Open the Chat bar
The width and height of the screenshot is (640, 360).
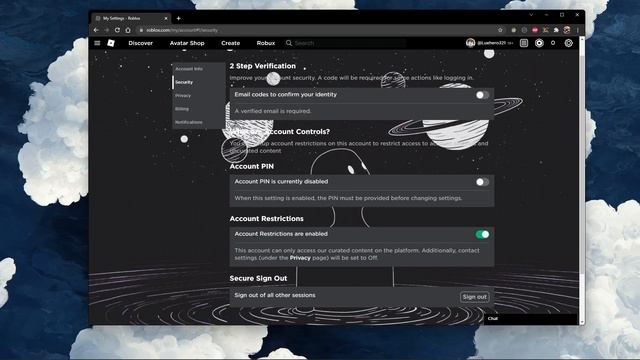point(531,318)
